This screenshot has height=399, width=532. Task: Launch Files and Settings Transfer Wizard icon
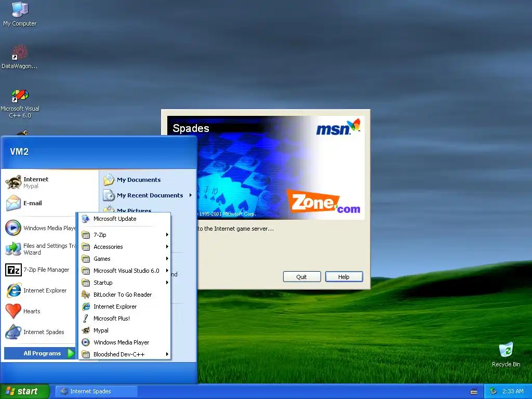[x=13, y=249]
